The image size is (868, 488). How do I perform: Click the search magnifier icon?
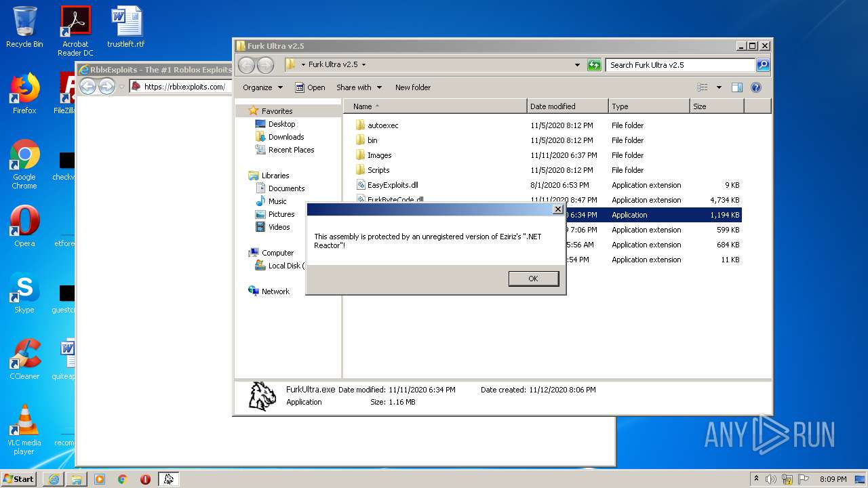click(x=763, y=65)
